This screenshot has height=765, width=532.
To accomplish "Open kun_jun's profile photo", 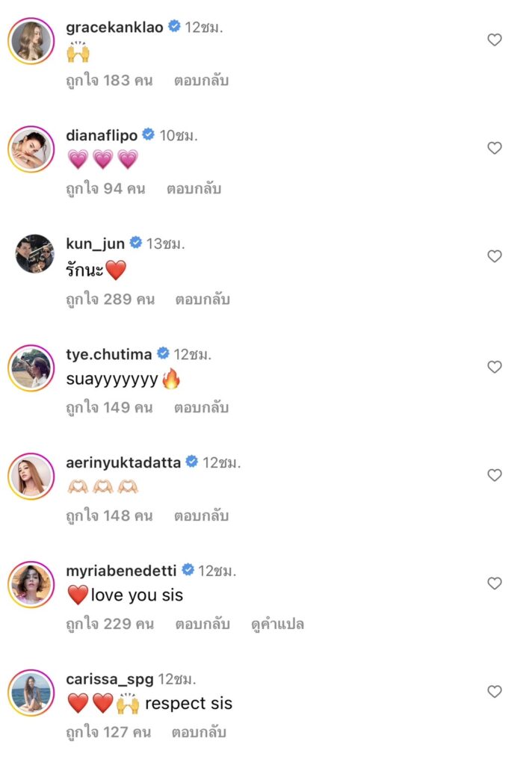I will pos(34,255).
